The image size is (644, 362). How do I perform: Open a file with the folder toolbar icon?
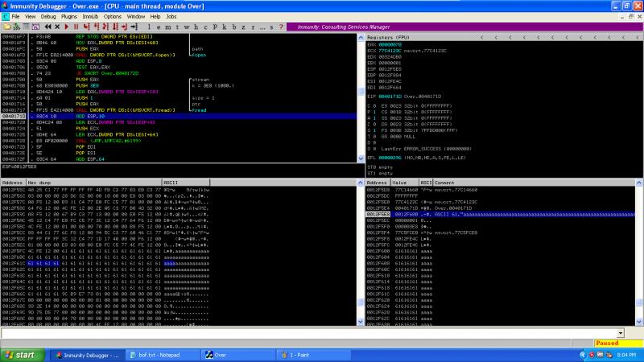point(6,27)
